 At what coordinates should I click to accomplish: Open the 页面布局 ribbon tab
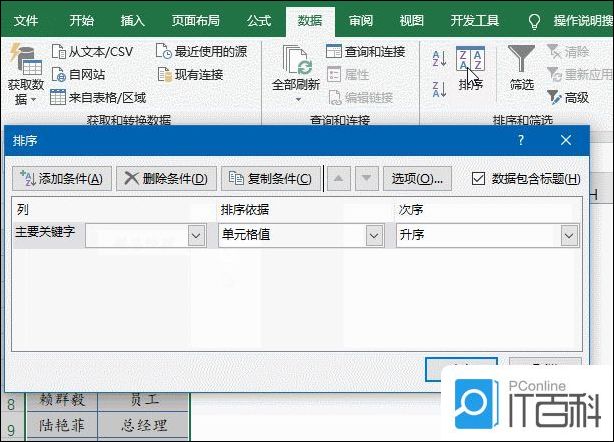(195, 20)
